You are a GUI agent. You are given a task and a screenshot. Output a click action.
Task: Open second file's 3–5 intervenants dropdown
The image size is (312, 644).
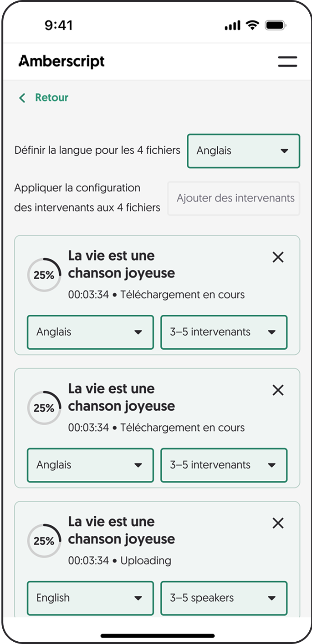coord(224,465)
